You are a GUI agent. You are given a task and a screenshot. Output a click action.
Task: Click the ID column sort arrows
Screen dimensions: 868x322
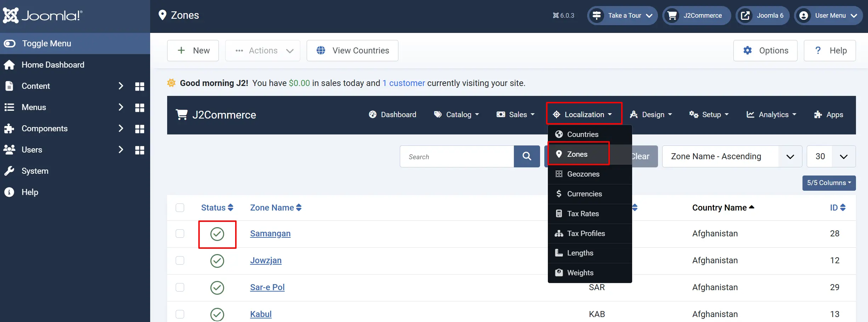pyautogui.click(x=843, y=208)
